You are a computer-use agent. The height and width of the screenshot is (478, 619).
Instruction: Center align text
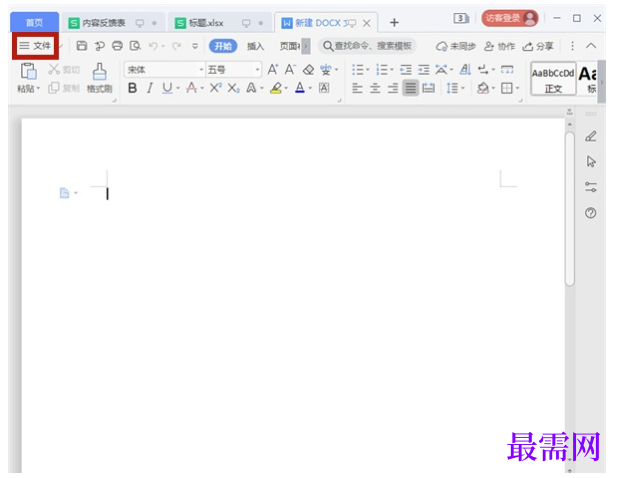pyautogui.click(x=375, y=88)
